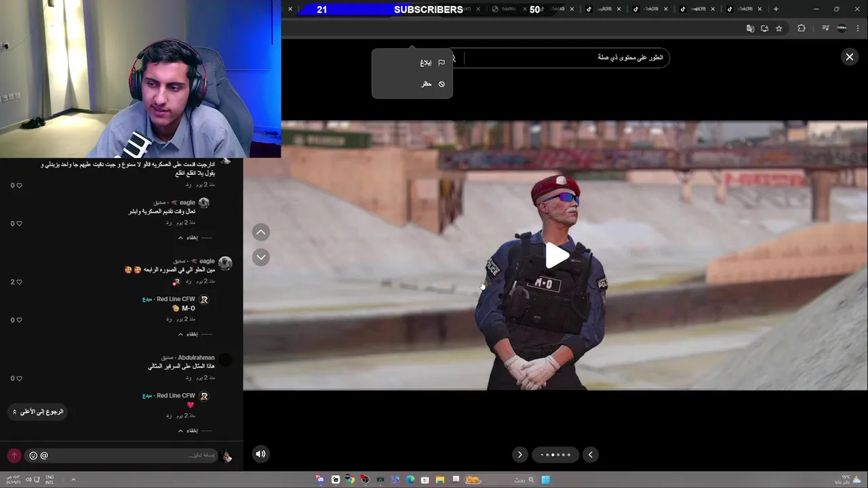The height and width of the screenshot is (488, 868).
Task: Click الرجوع إلى الأعلى (back to top) button
Action: point(37,412)
